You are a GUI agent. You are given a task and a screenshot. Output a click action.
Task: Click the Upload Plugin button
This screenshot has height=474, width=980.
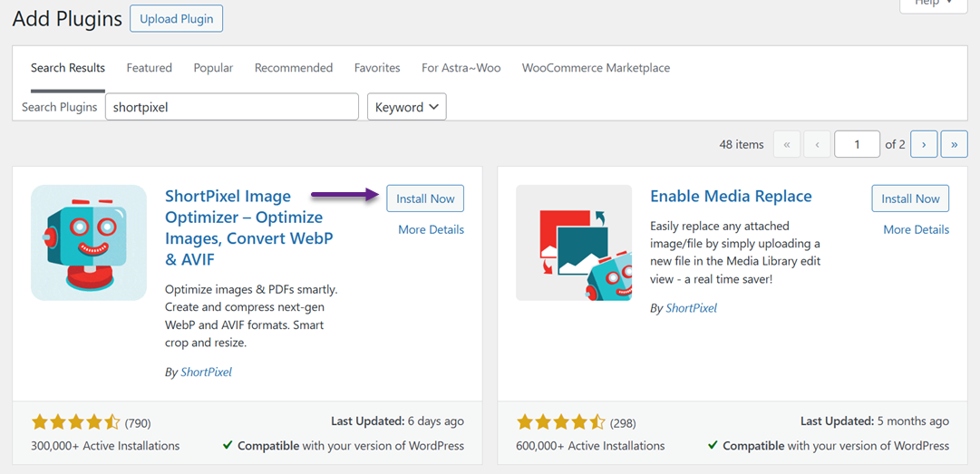(176, 19)
